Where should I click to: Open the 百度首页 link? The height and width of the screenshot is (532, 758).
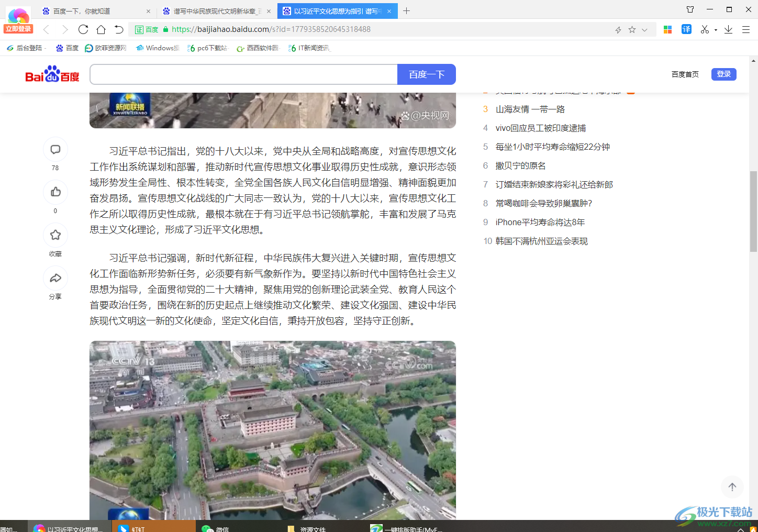[x=685, y=74]
